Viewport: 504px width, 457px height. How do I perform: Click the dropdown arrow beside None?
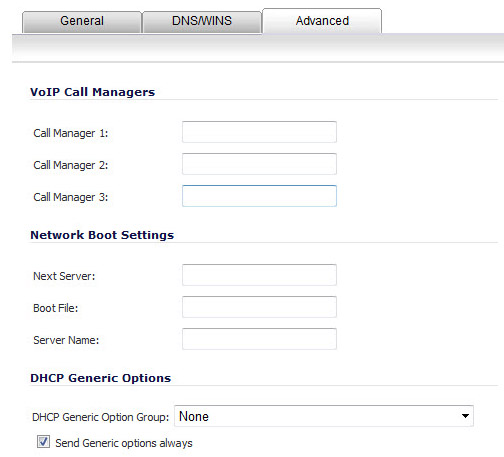coord(465,416)
